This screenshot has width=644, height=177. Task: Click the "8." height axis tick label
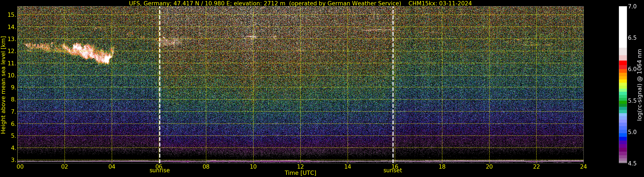(13, 99)
